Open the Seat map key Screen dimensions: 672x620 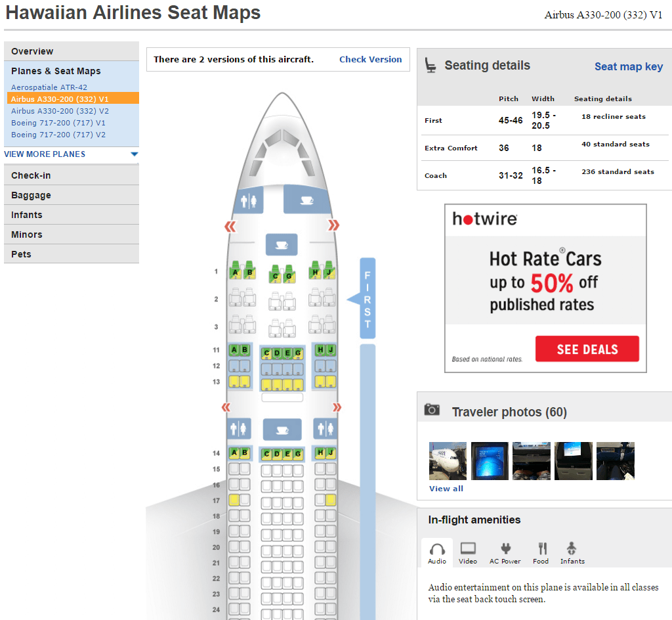(628, 66)
